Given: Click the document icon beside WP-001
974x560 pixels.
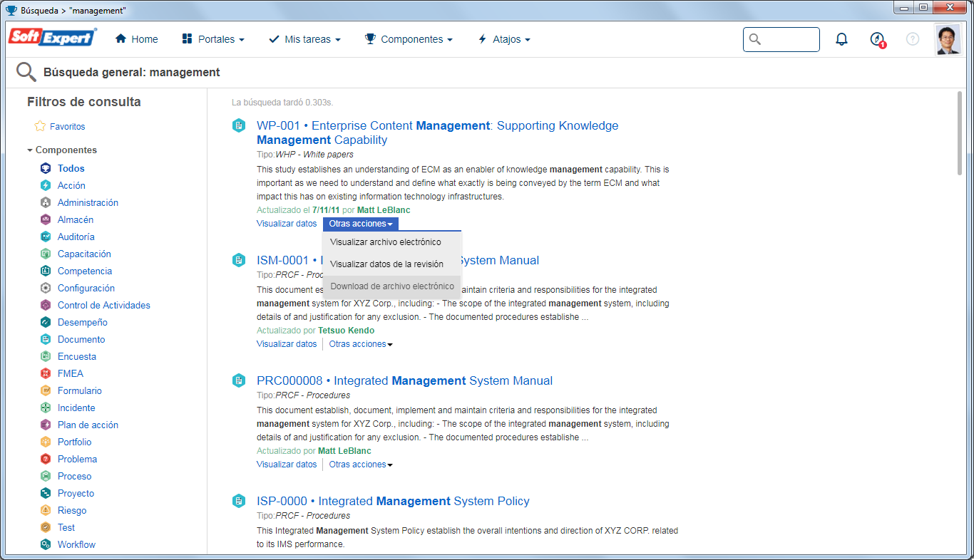Looking at the screenshot, I should pyautogui.click(x=239, y=125).
